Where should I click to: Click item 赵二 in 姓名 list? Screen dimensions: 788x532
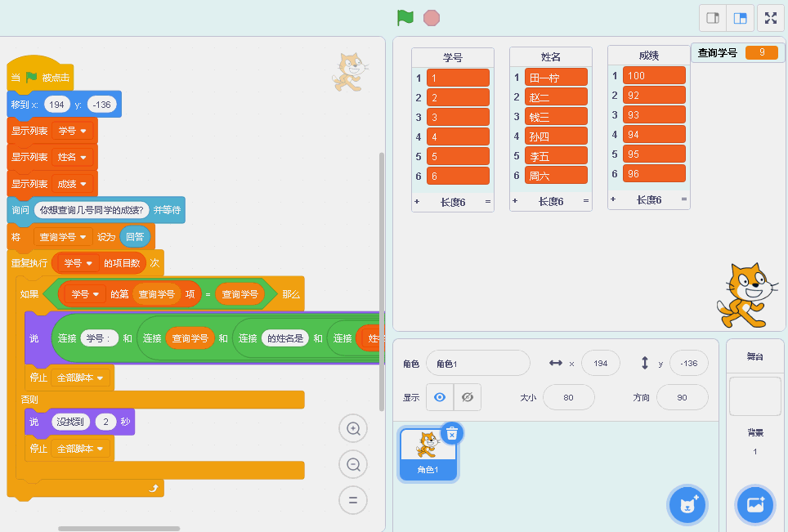tap(556, 97)
